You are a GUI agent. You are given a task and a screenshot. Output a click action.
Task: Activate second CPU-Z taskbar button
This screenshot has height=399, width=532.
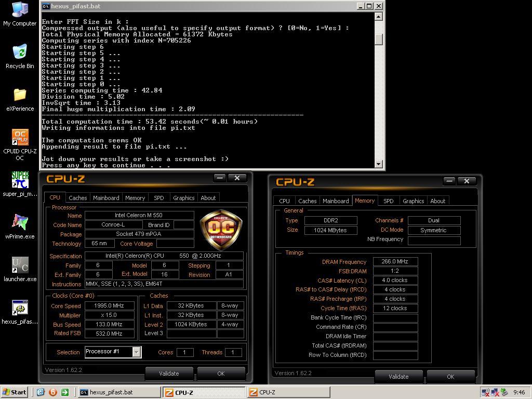coord(288,392)
